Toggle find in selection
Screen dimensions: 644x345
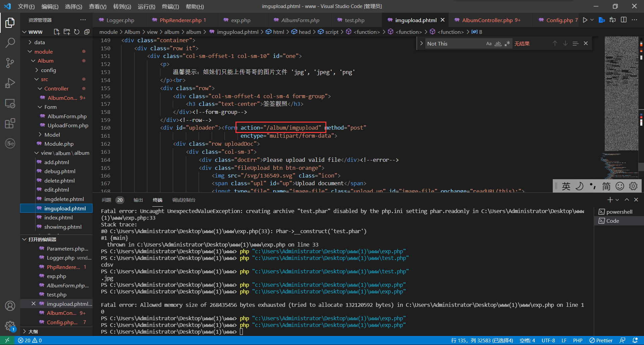coord(576,44)
